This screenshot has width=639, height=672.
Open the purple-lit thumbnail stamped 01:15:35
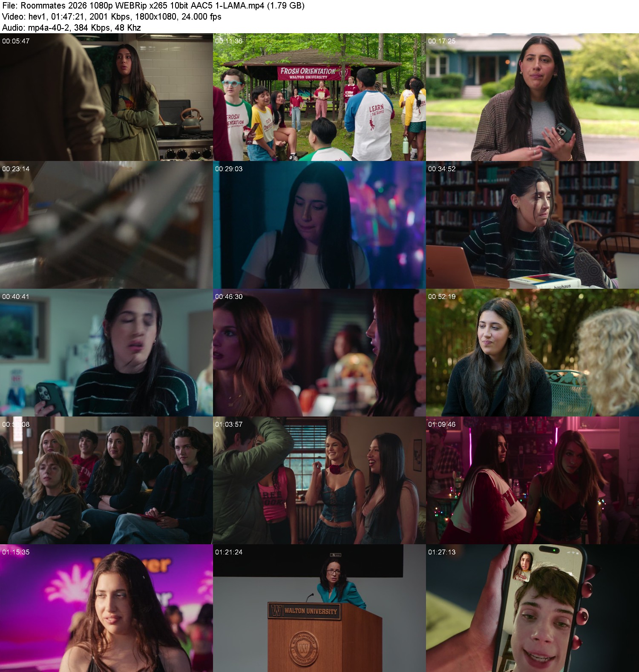point(106,608)
